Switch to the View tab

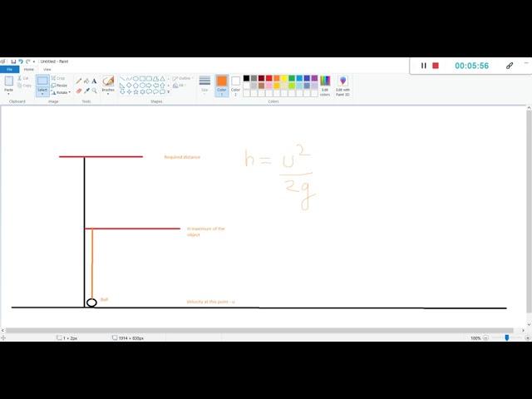click(x=47, y=69)
